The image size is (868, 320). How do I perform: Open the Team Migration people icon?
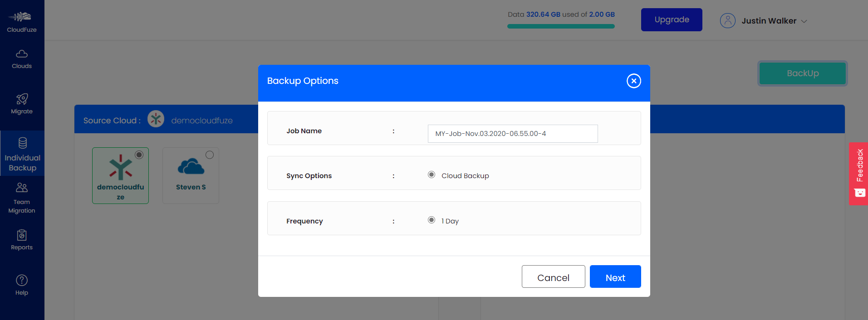point(22,187)
